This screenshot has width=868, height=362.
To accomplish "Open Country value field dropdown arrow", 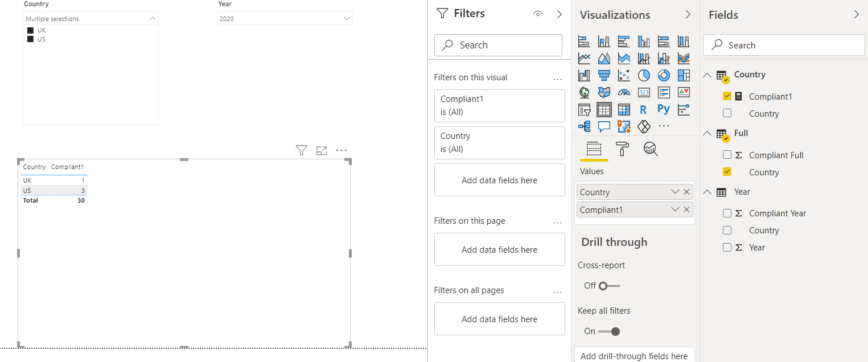I will (675, 192).
